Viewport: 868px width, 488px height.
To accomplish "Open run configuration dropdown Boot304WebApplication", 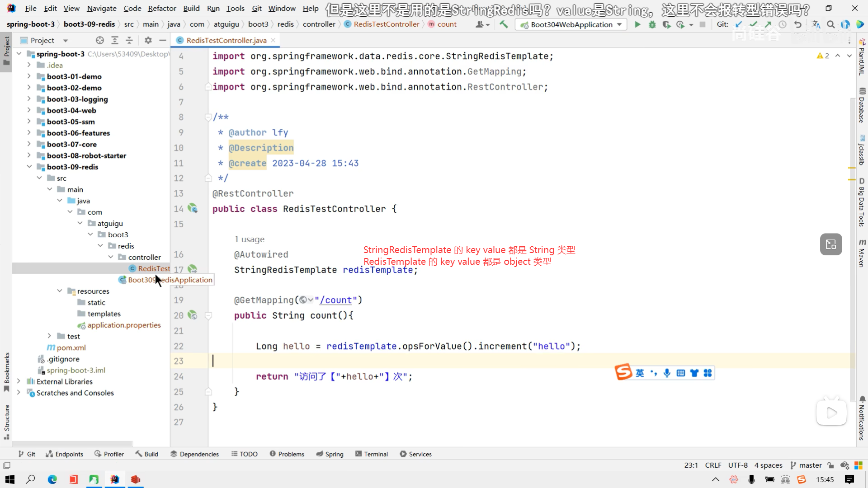I will (571, 24).
